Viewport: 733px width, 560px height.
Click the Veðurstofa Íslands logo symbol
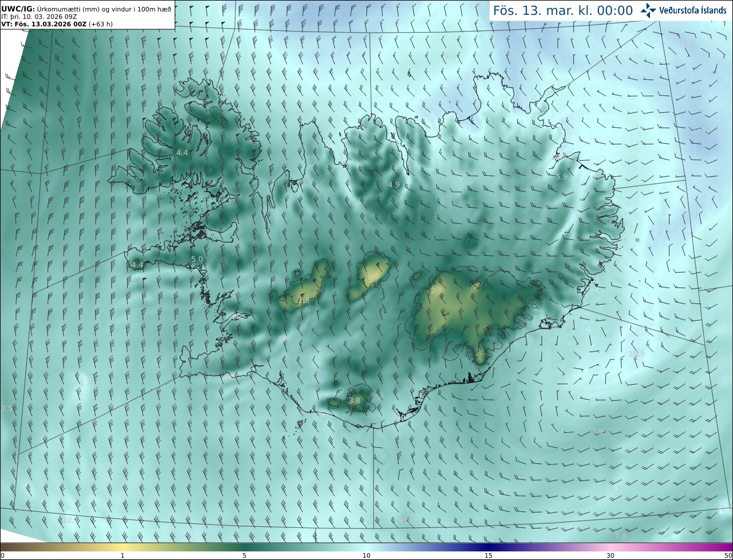click(648, 10)
